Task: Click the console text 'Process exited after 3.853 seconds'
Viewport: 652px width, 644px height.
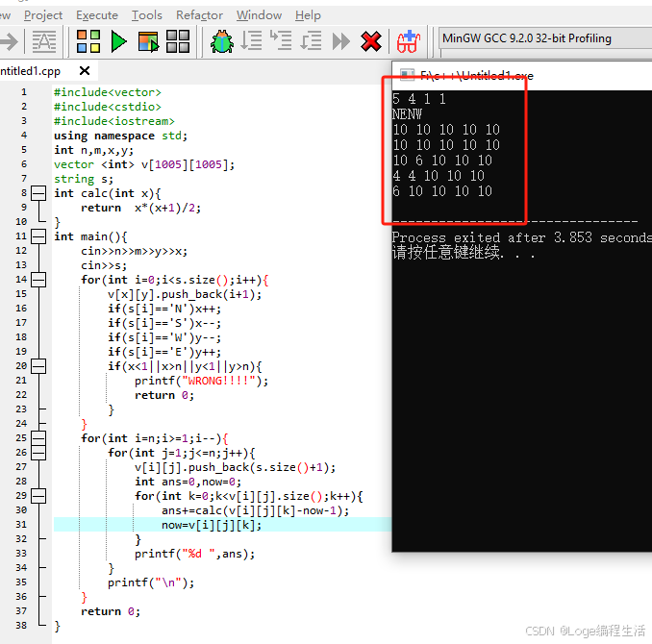Action: tap(522, 237)
